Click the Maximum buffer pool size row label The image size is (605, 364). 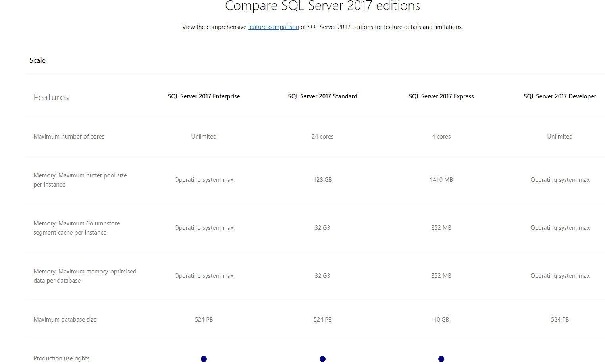click(80, 180)
